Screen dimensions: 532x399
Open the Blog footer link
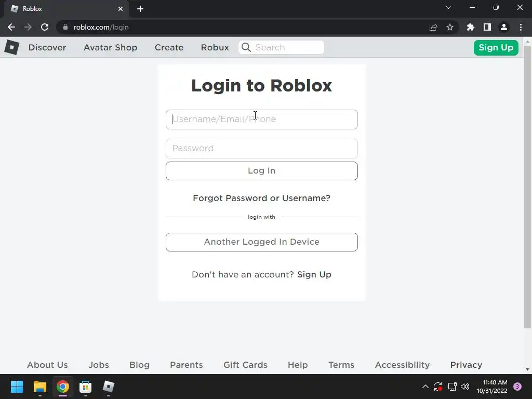(139, 365)
